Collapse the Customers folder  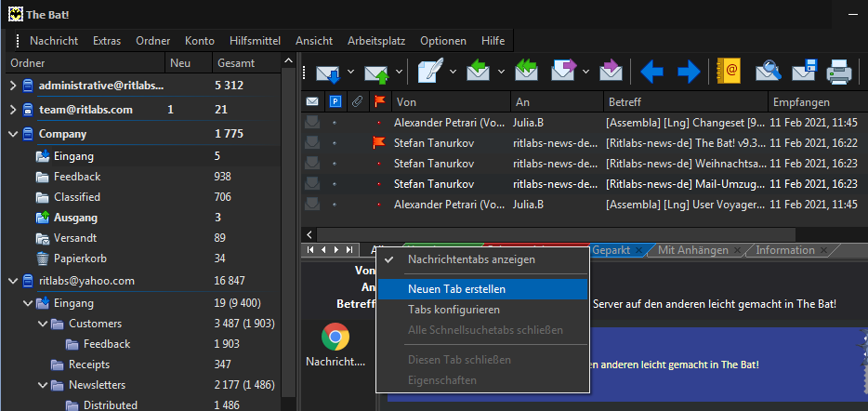pos(43,324)
